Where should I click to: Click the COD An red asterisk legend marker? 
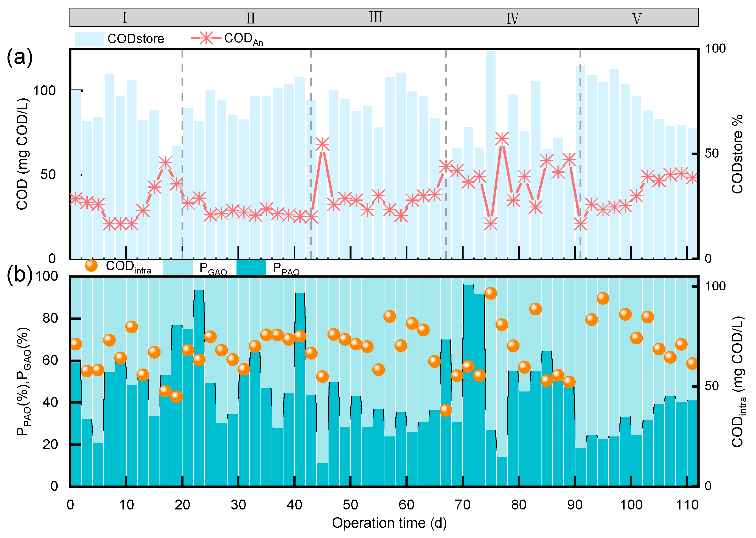click(x=206, y=38)
